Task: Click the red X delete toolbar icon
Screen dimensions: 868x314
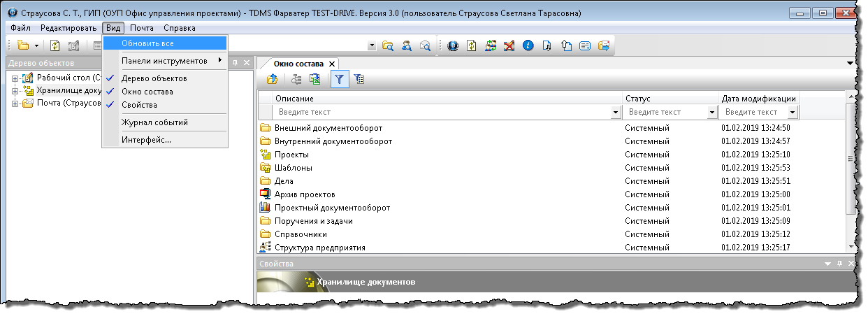Action: pyautogui.click(x=509, y=46)
